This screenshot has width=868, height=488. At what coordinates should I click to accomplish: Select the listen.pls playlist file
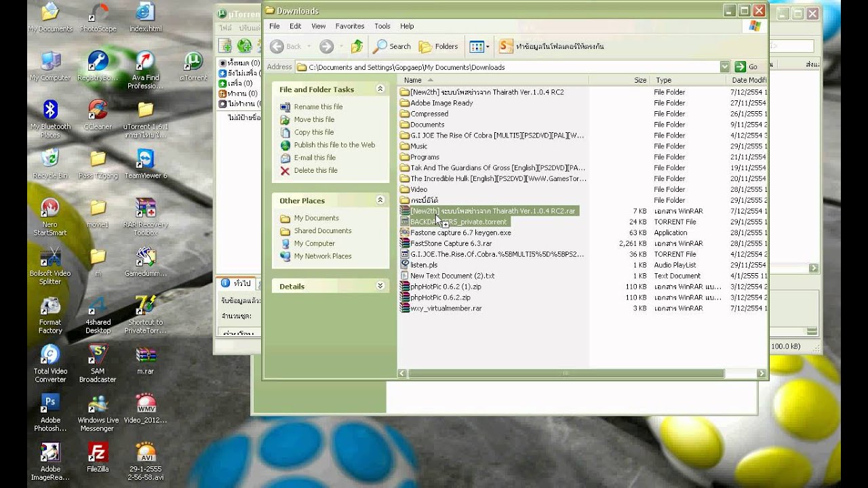419,265
